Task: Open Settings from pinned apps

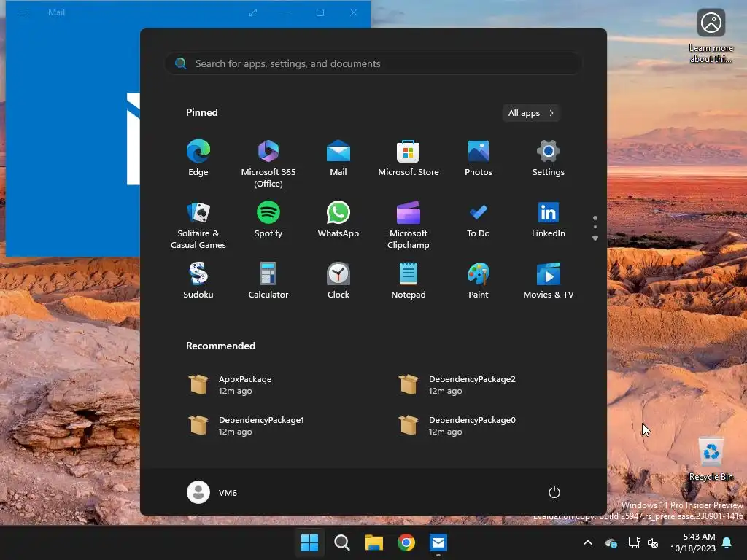Action: [549, 159]
